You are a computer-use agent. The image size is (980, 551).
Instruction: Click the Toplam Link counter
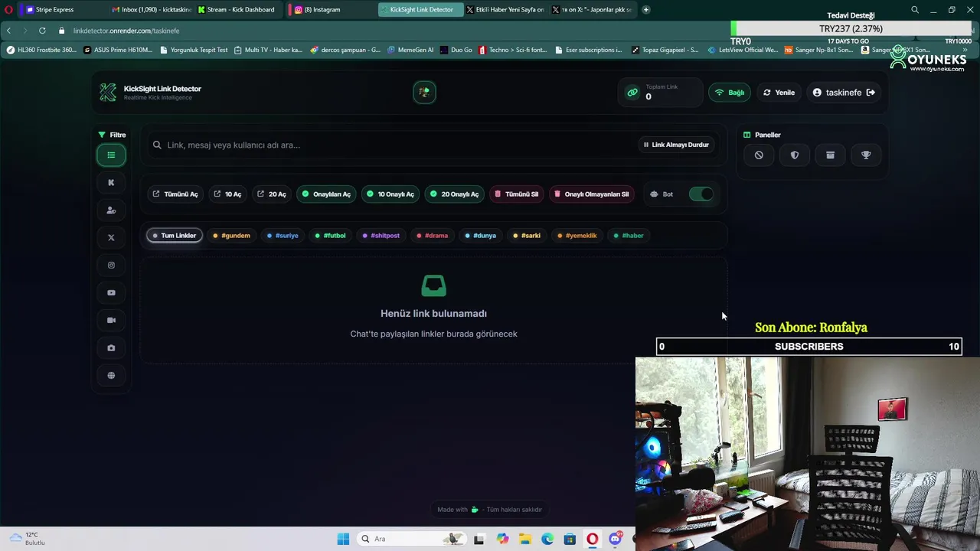point(660,93)
